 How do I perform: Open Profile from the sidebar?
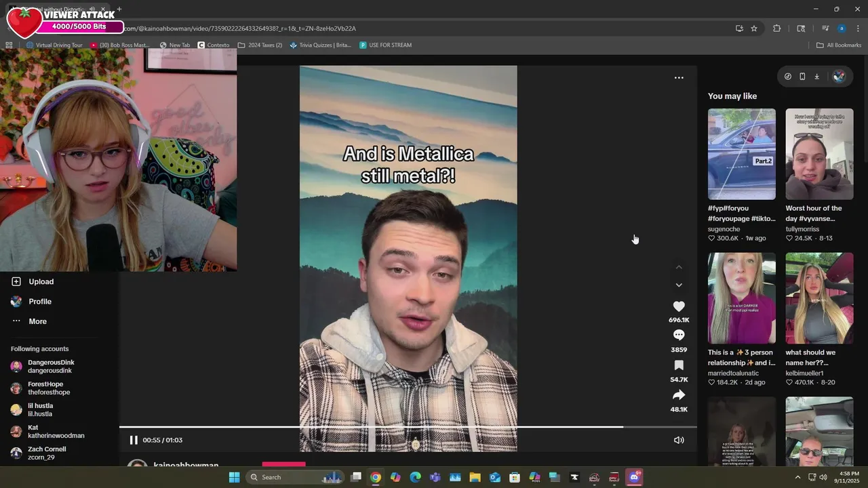coord(40,302)
